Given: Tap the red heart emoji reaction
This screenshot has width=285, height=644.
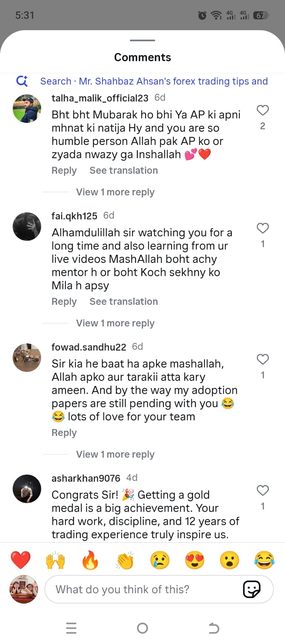Looking at the screenshot, I should pos(21,560).
